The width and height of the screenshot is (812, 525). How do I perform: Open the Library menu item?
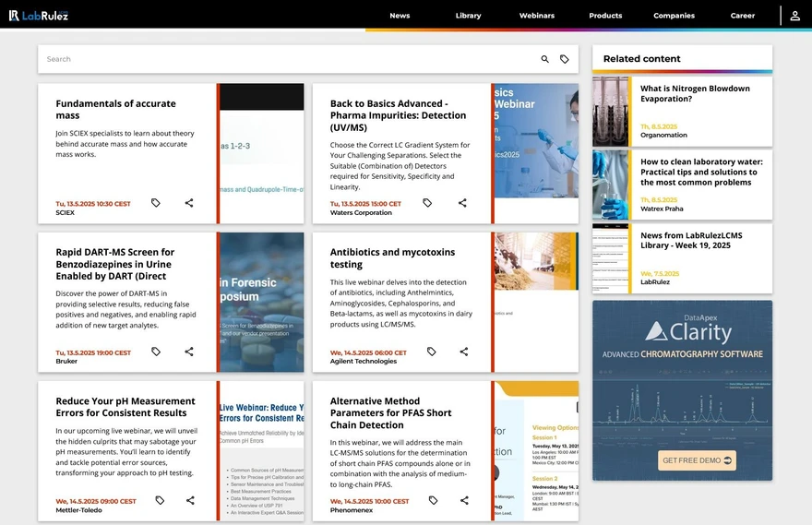coord(468,16)
